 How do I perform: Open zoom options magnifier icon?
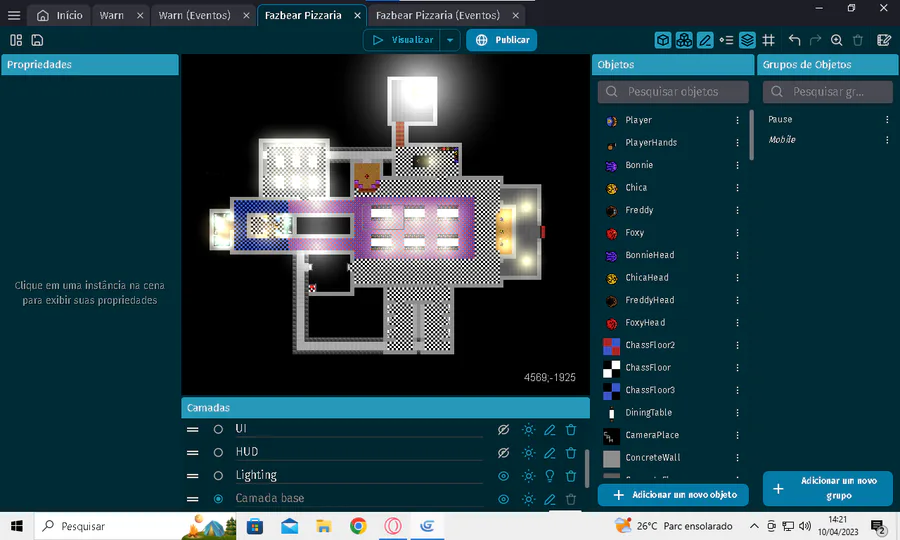point(836,40)
